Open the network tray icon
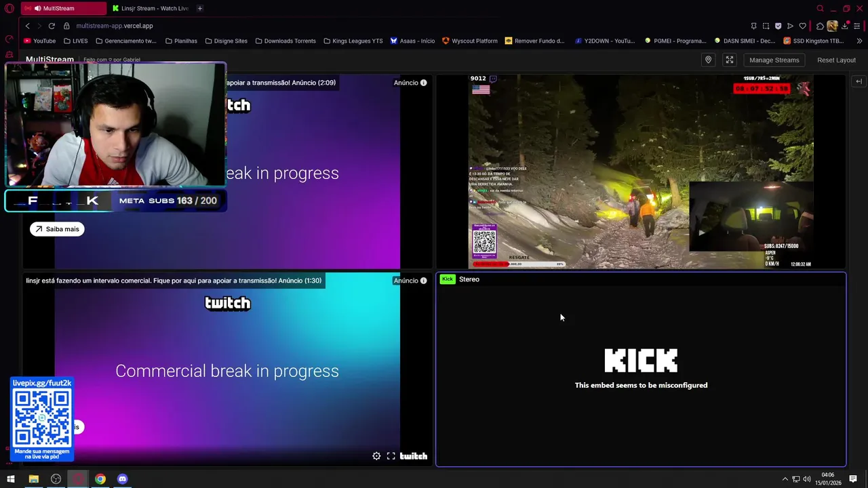868x488 pixels. (796, 479)
